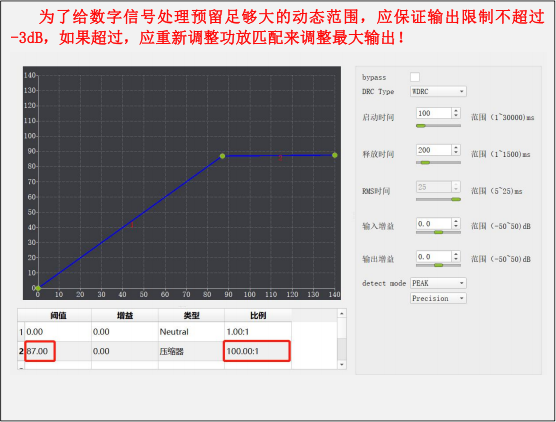The height and width of the screenshot is (422, 556).
Task: Click the 阈值 column header
Action: (x=58, y=315)
